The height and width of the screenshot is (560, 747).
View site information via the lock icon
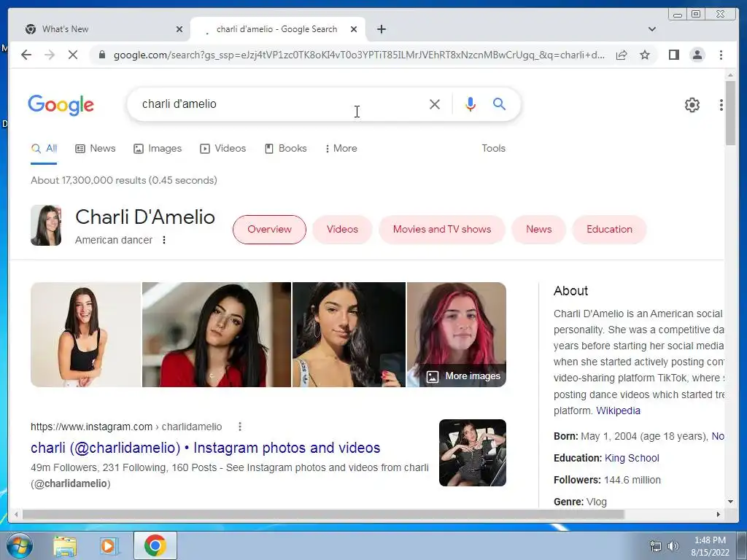[x=101, y=55]
